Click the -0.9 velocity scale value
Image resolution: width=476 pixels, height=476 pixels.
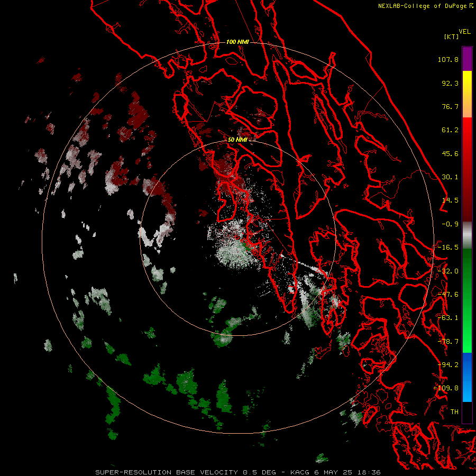pyautogui.click(x=450, y=224)
